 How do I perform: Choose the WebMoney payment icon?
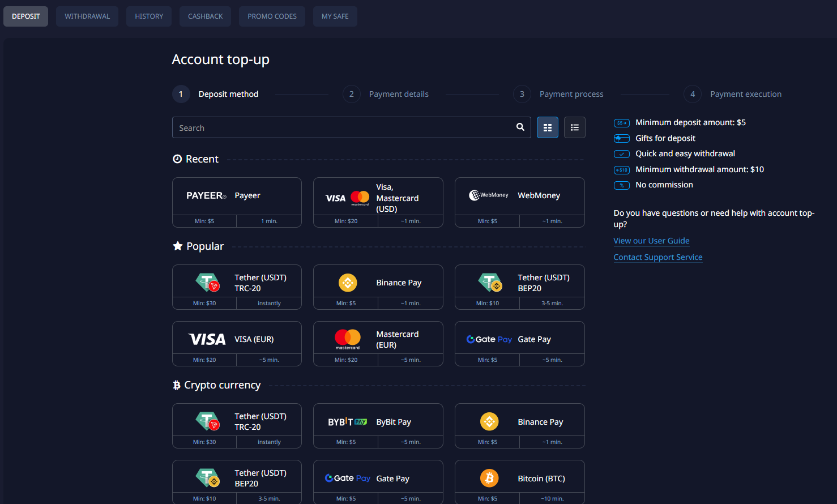click(488, 195)
